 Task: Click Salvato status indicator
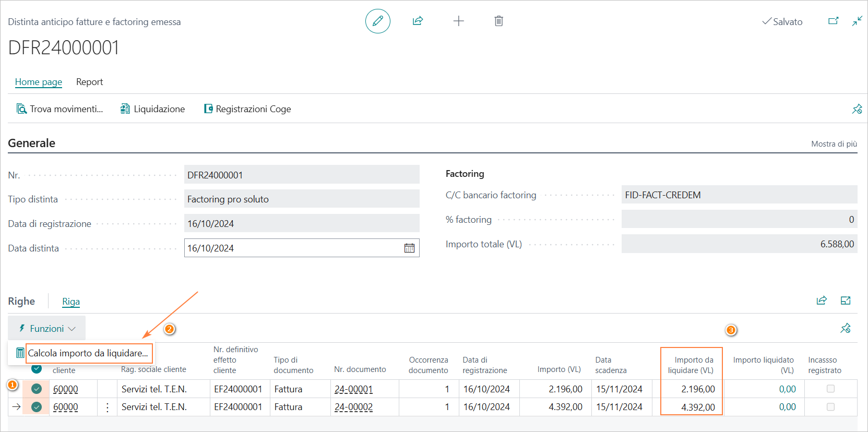coord(782,21)
